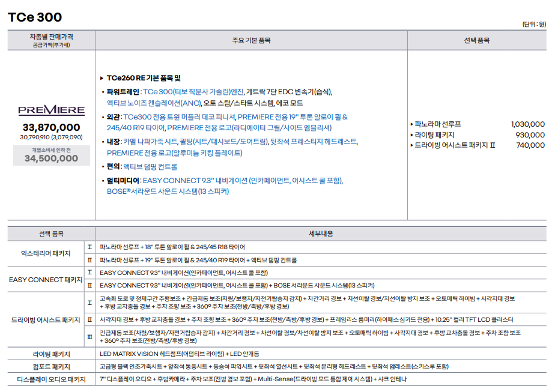This screenshot has height=392, width=552.
Task: Click the 개별소비세 인하 전 caption
Action: coord(52,150)
